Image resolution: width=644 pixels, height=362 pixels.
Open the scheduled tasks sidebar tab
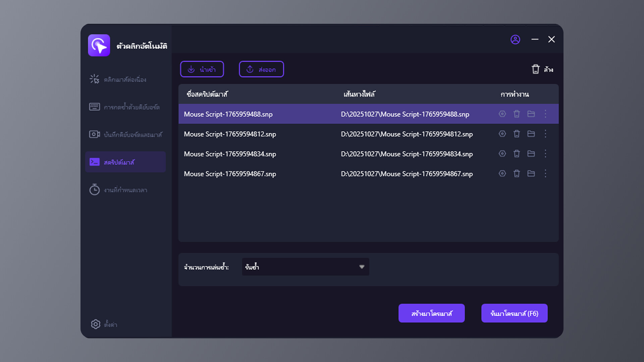coord(125,190)
